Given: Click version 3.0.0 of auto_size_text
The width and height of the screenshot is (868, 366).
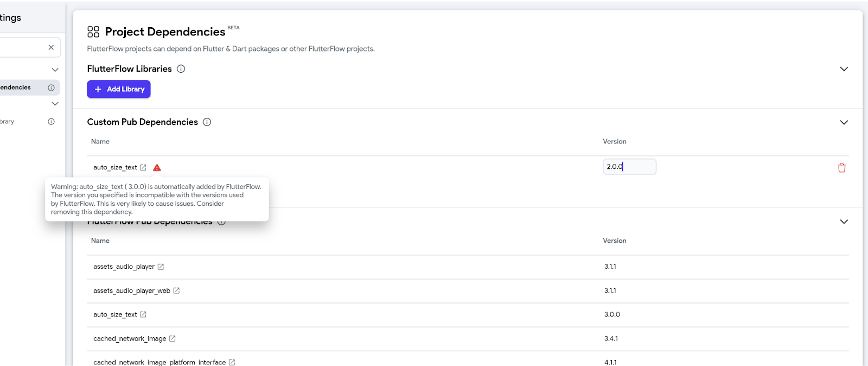Looking at the screenshot, I should tap(612, 314).
